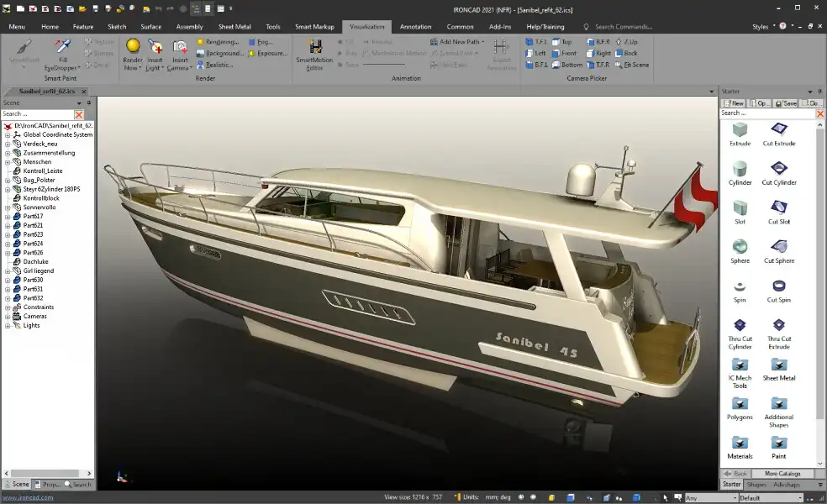The image size is (827, 504).
Task: Clear the Scene search filter
Action: tap(79, 114)
